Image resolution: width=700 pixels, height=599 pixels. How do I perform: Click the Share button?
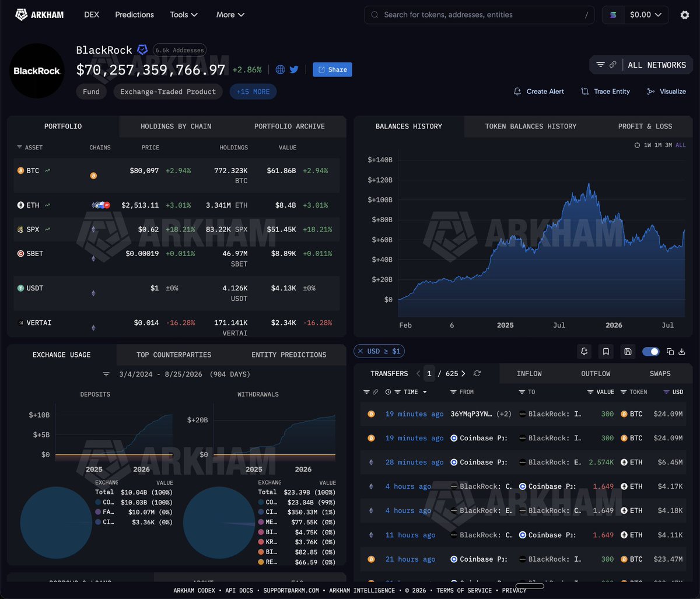(x=332, y=69)
